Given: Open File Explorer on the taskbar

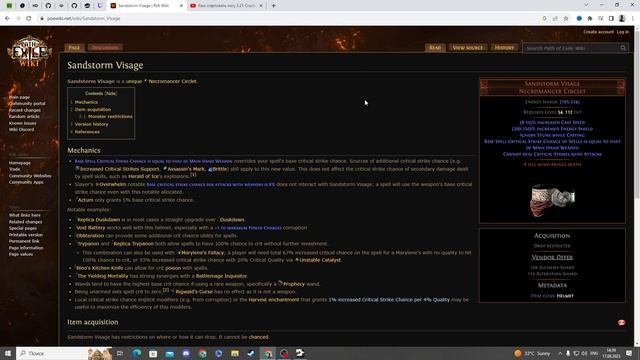Looking at the screenshot, I should (235, 353).
